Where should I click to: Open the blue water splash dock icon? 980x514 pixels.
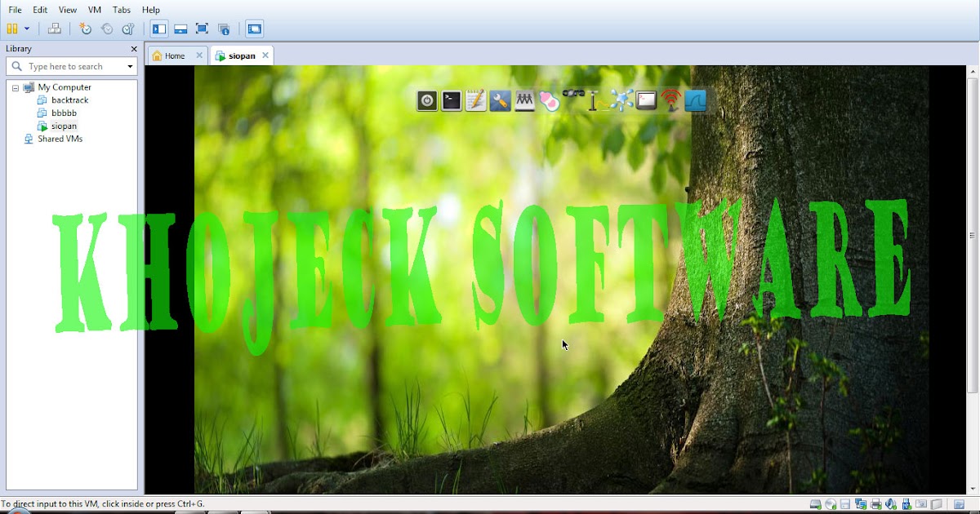coord(621,100)
